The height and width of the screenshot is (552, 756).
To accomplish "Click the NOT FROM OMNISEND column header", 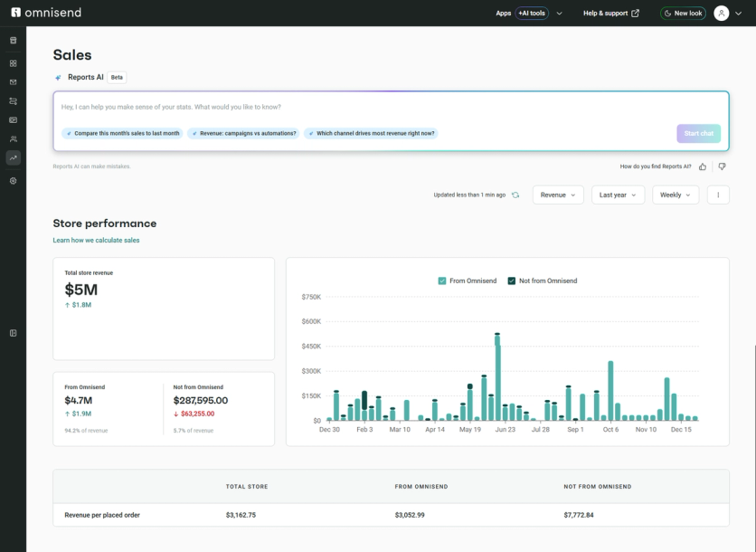I will [x=598, y=486].
